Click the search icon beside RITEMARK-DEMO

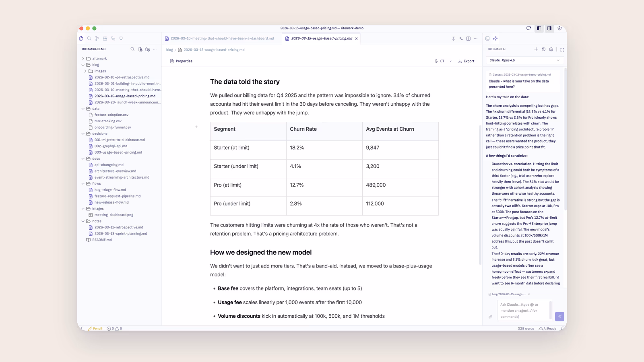[132, 49]
